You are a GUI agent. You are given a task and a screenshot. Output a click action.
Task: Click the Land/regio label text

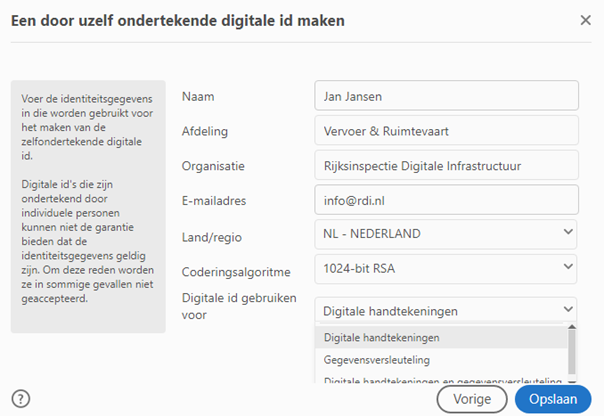pos(211,237)
